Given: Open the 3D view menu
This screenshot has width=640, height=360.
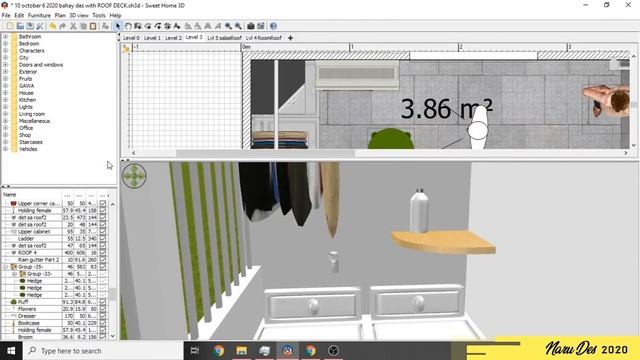Looking at the screenshot, I should [x=78, y=15].
